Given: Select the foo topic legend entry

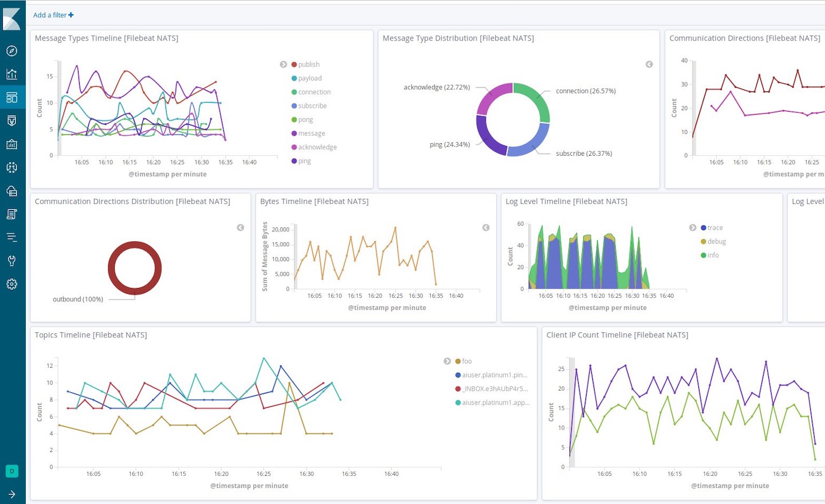Looking at the screenshot, I should 466,361.
